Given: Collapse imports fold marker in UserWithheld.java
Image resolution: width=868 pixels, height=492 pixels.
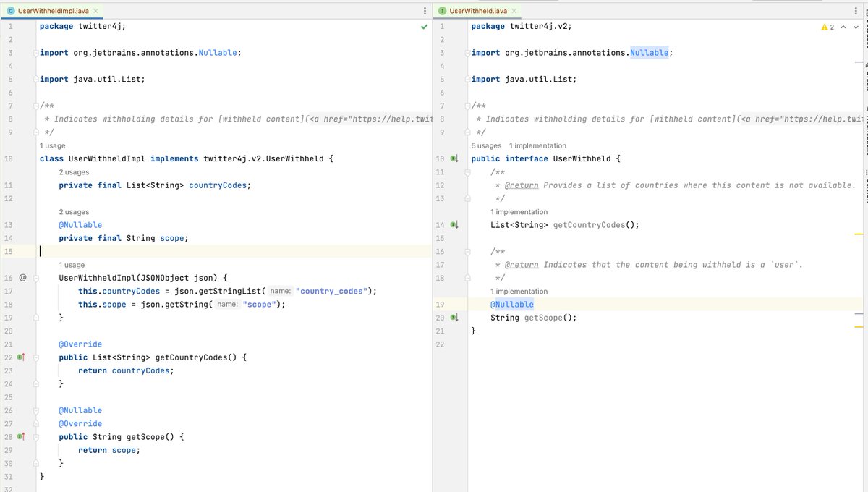Looking at the screenshot, I should click(467, 53).
